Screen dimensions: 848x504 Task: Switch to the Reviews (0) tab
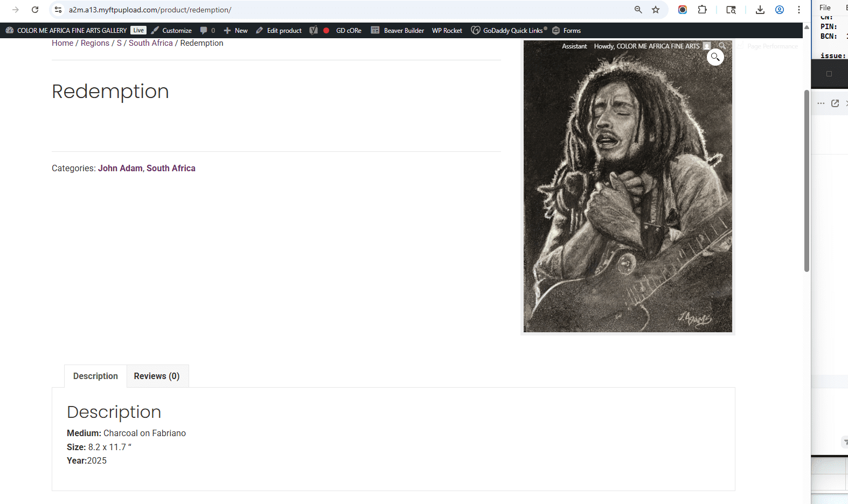pos(157,376)
